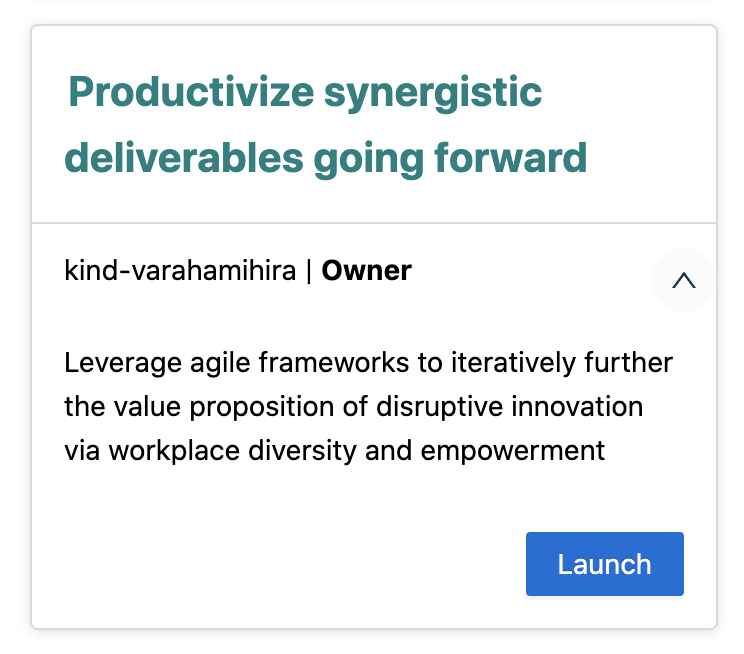The height and width of the screenshot is (654, 744).
Task: Click the word 'synergistic' in the title
Action: tap(433, 93)
